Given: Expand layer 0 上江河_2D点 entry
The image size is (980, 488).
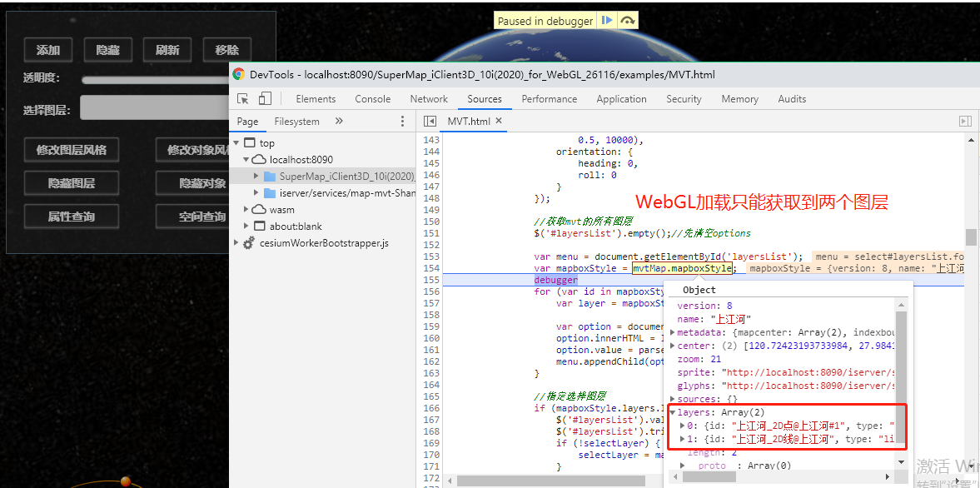Looking at the screenshot, I should (683, 426).
